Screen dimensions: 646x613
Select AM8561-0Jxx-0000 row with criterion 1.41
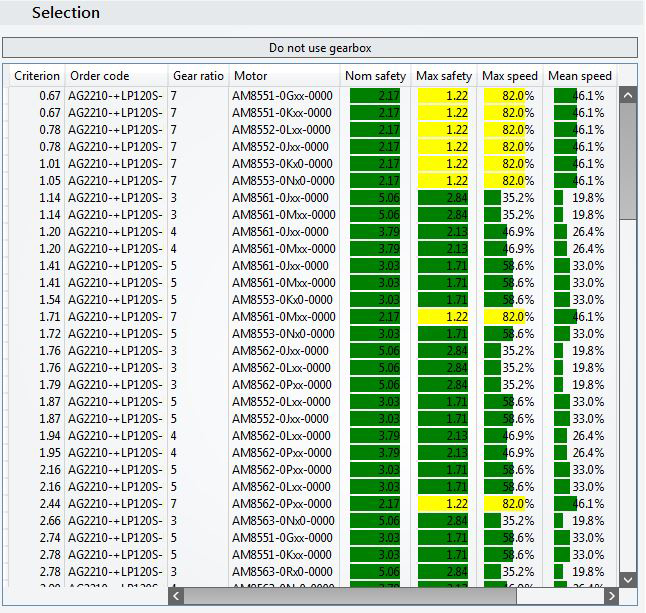[313, 266]
